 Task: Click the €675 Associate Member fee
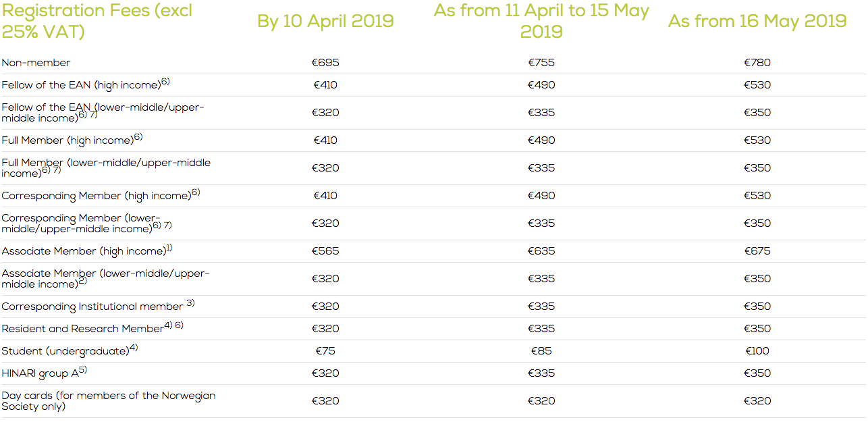point(757,251)
